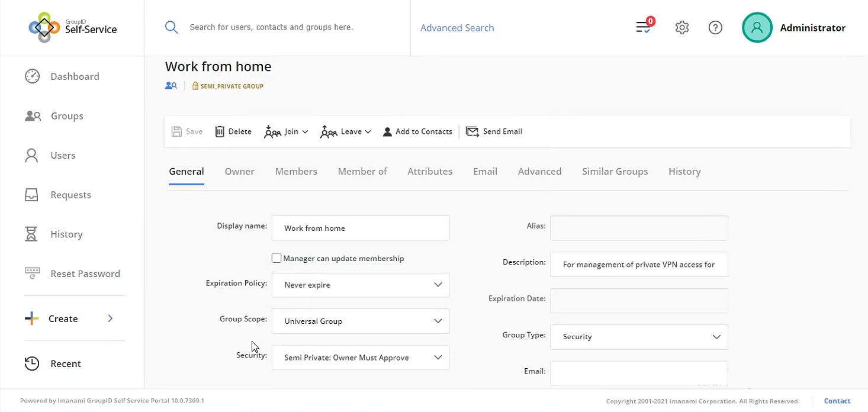This screenshot has width=868, height=412.
Task: Switch to the Member of tab
Action: point(362,171)
